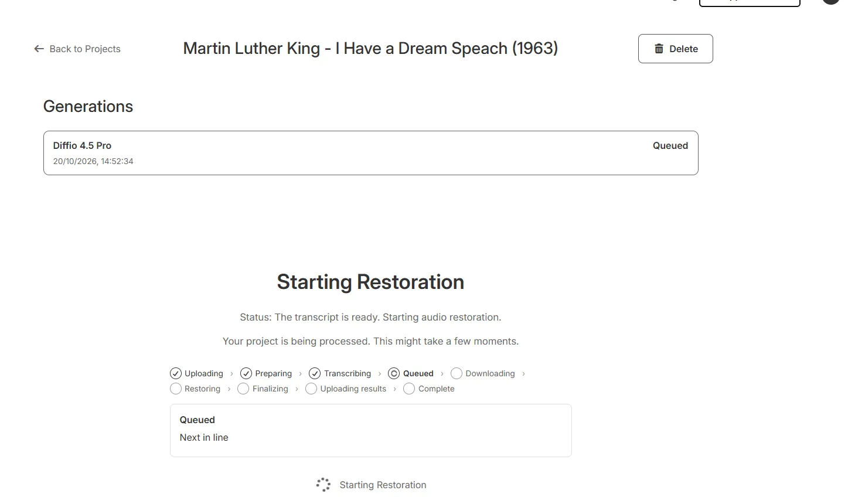Click the Uploading step checkmark icon
This screenshot has height=504, width=848.
176,373
